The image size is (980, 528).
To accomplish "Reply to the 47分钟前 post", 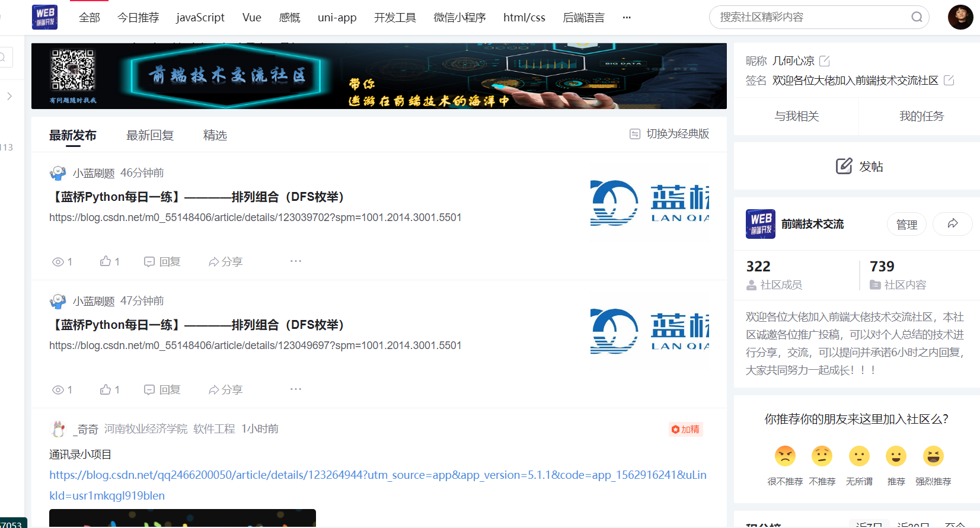I will click(x=162, y=389).
